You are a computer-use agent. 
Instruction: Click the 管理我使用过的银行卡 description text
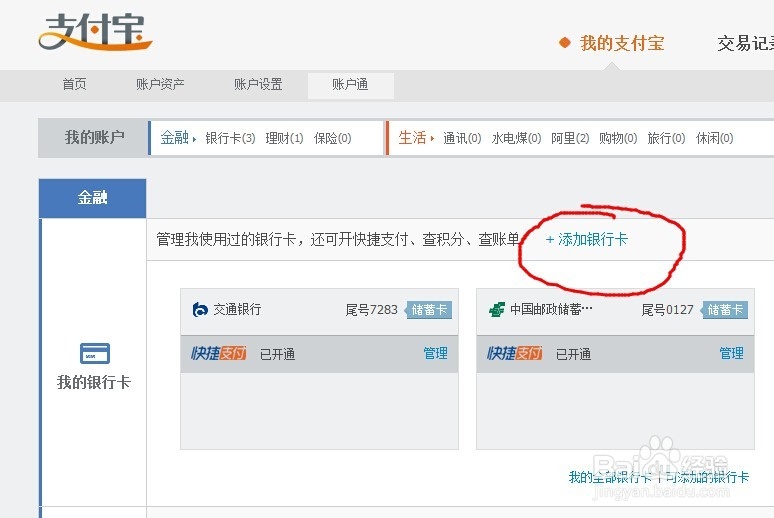click(x=339, y=239)
